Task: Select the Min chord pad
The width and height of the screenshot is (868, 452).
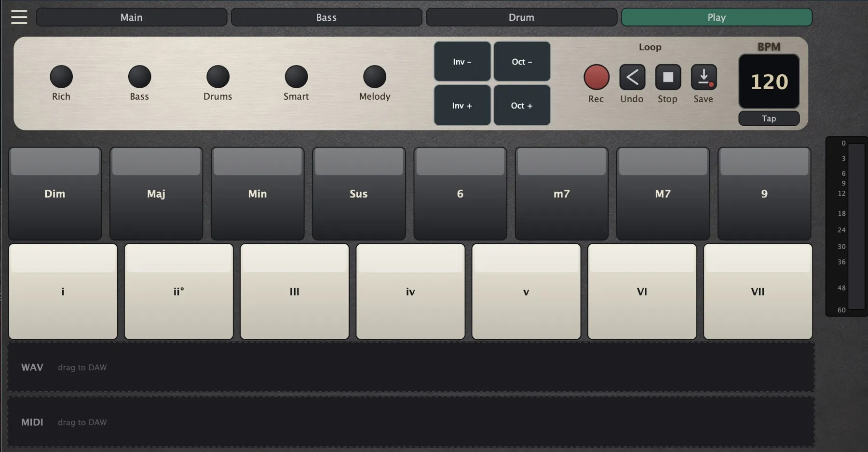Action: pyautogui.click(x=258, y=194)
